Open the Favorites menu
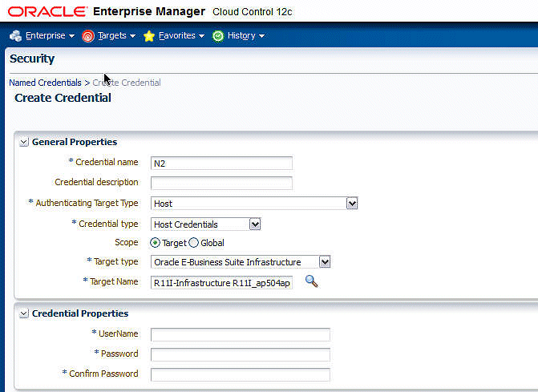This screenshot has height=392, width=538. point(181,35)
